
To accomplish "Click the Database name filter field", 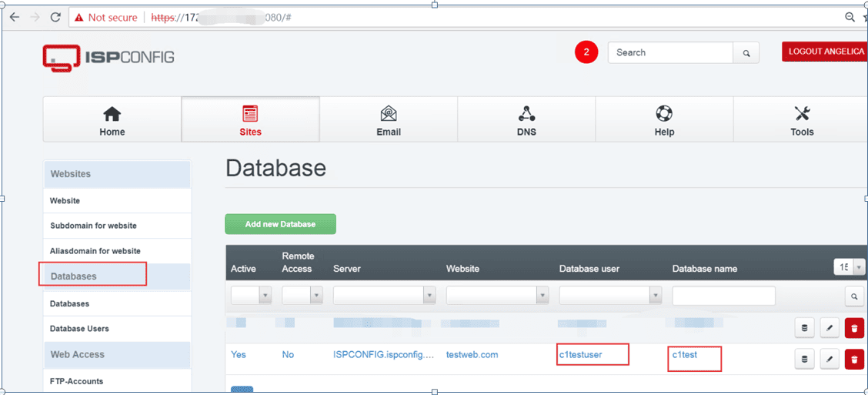I will 723,296.
